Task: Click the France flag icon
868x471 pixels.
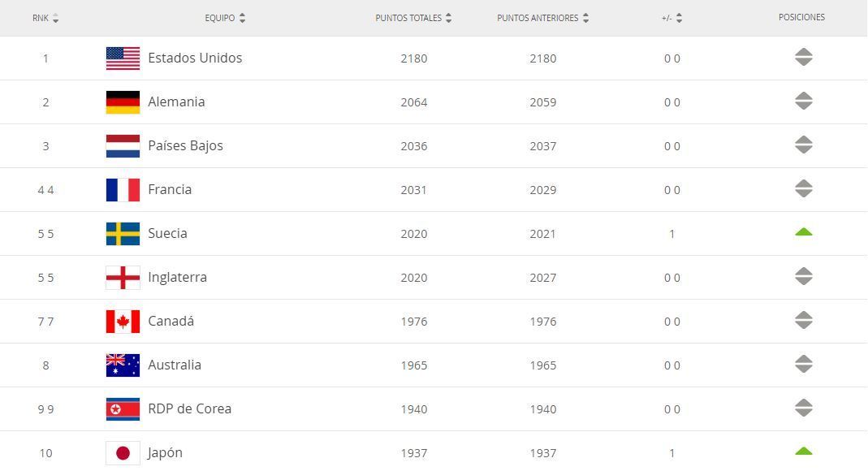Action: click(123, 190)
